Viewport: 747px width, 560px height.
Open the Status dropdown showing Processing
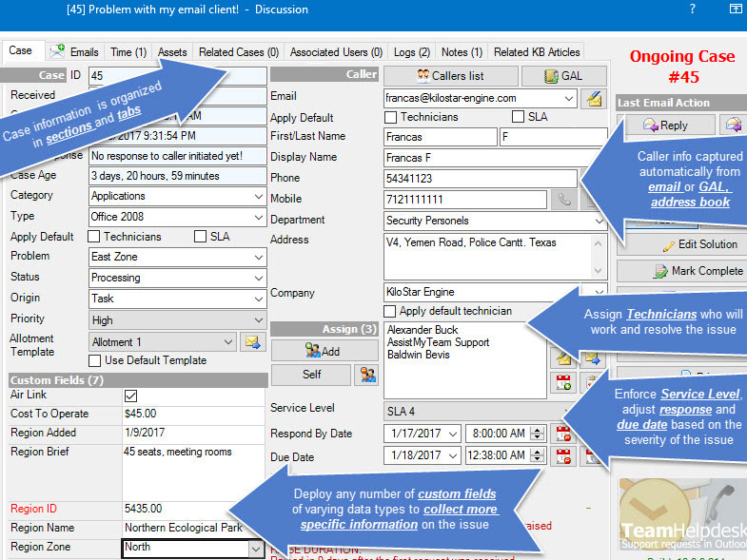[x=260, y=279]
